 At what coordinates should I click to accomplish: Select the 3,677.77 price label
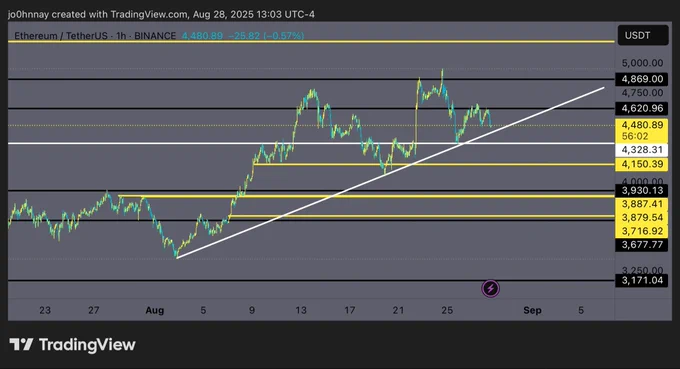(x=642, y=245)
